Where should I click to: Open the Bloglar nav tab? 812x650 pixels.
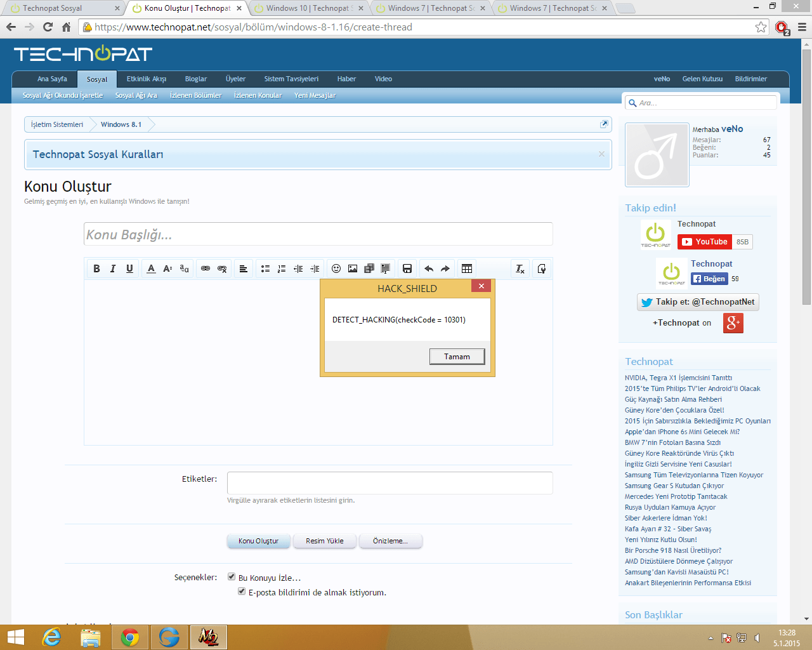click(196, 79)
